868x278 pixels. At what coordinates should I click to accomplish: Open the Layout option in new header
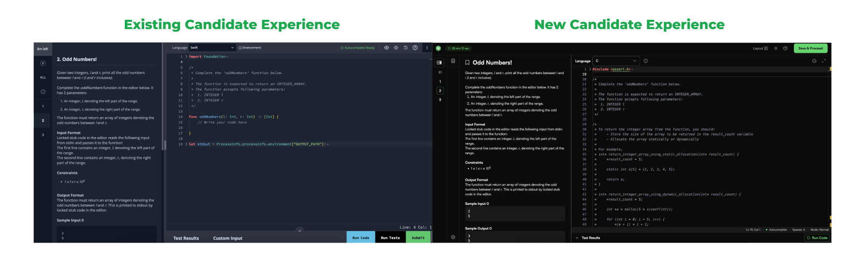[x=760, y=48]
